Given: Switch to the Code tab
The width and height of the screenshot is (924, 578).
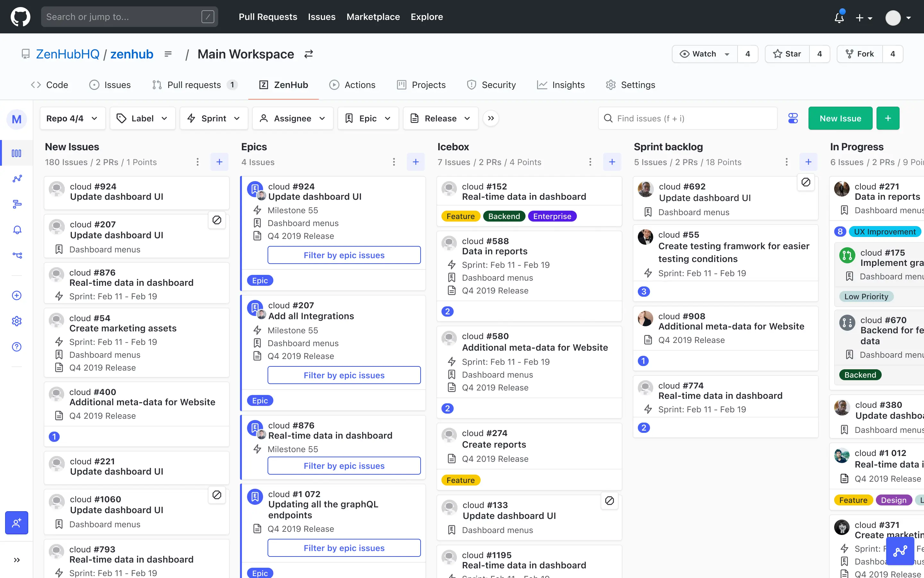Looking at the screenshot, I should (x=49, y=85).
